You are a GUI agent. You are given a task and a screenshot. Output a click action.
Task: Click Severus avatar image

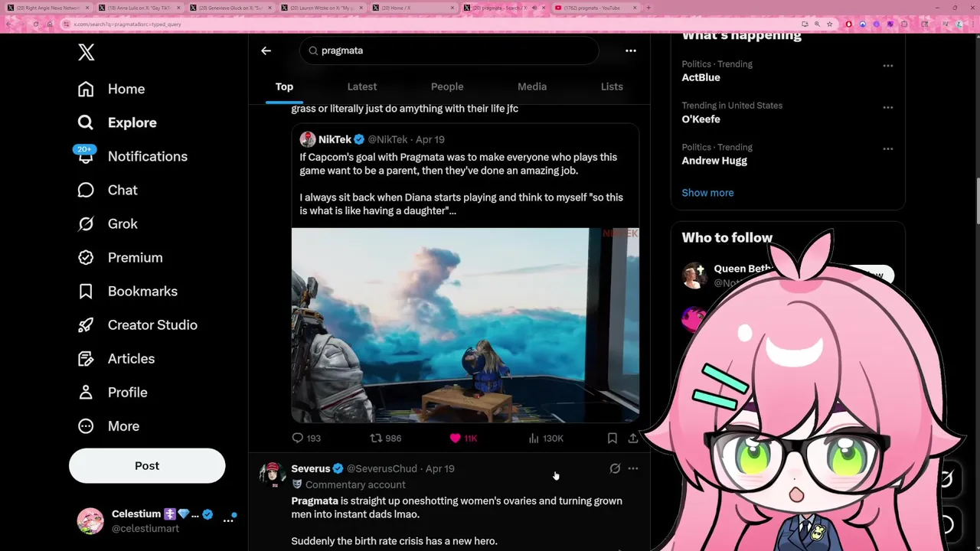[x=273, y=474]
